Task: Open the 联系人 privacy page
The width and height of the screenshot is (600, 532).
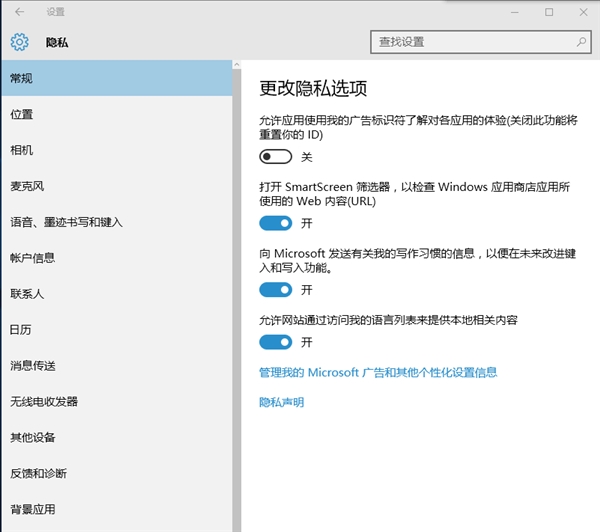Action: 27,294
